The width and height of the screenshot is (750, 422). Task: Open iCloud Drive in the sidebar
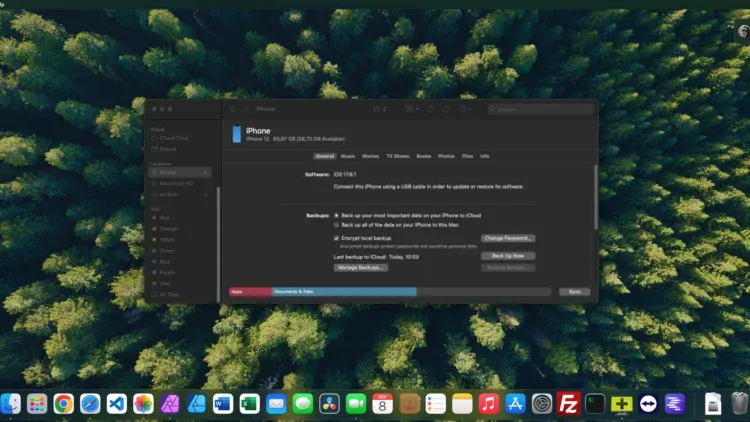tap(174, 138)
